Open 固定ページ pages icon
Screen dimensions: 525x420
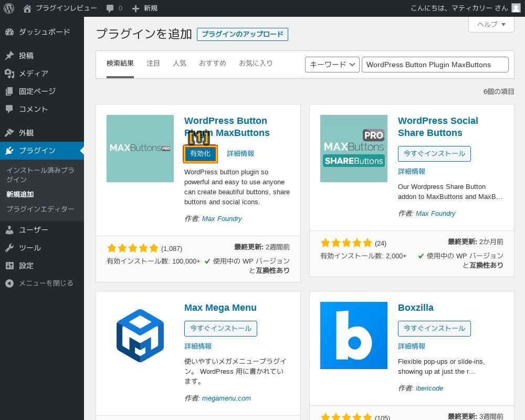click(x=9, y=91)
